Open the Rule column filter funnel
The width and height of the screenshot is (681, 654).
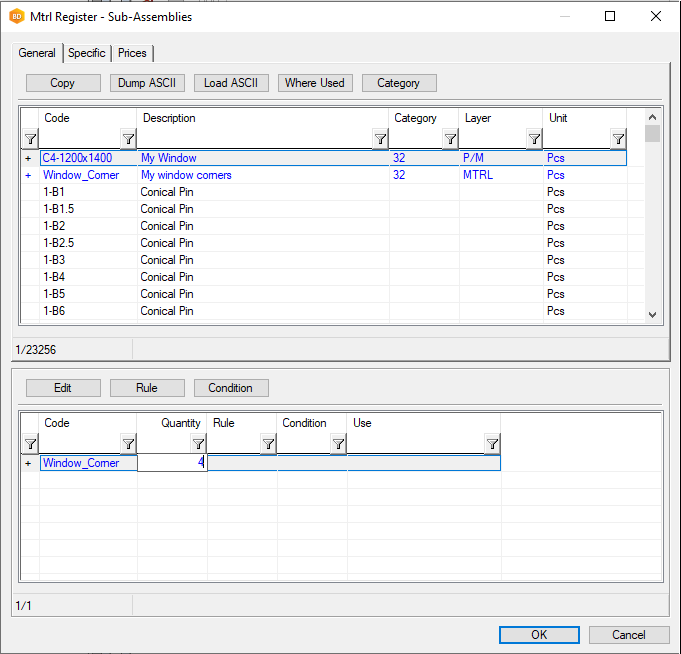click(268, 444)
